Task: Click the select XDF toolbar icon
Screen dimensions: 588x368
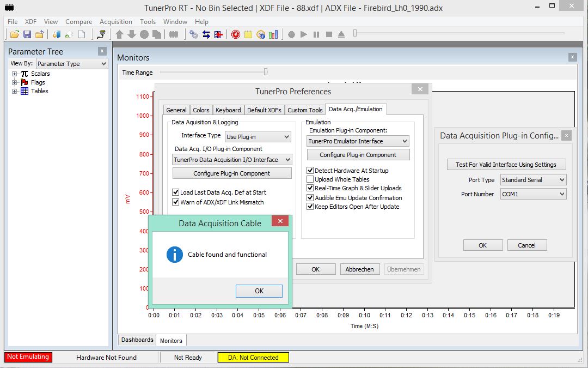Action: coord(56,34)
